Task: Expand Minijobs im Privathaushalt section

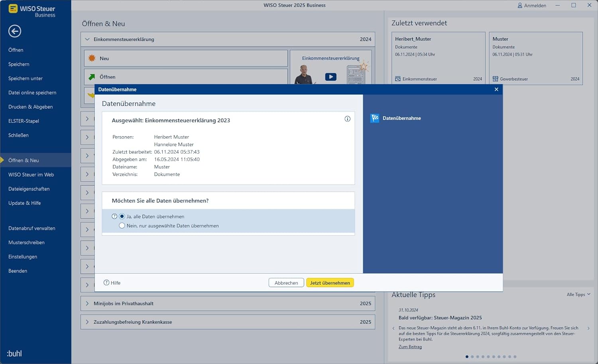Action: tap(87, 303)
